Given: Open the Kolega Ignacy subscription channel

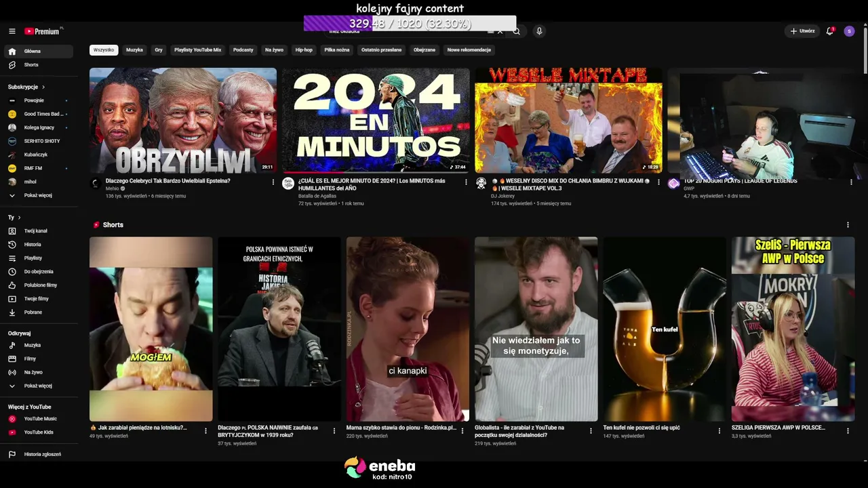Looking at the screenshot, I should (38, 127).
